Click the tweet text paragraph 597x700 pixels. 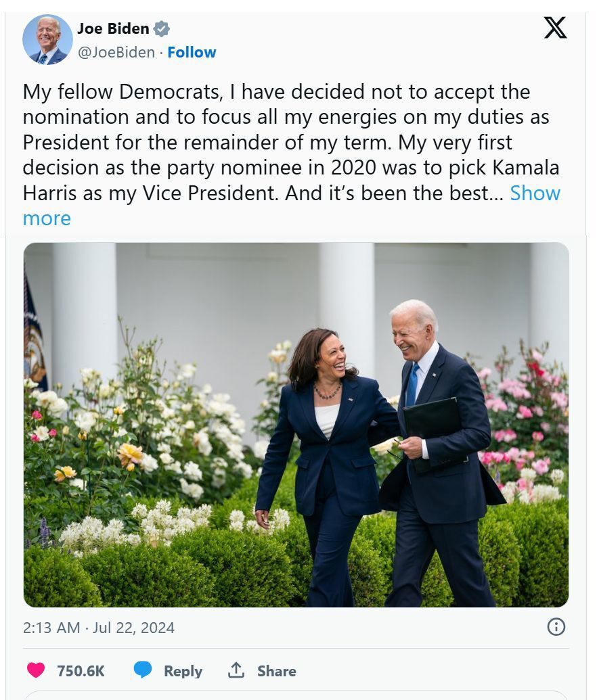291,155
